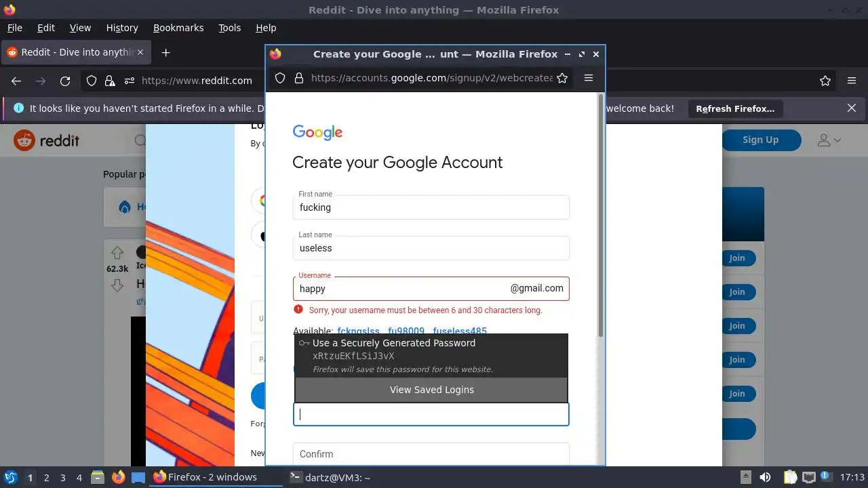
Task: Click View Saved Logins
Action: tap(431, 390)
